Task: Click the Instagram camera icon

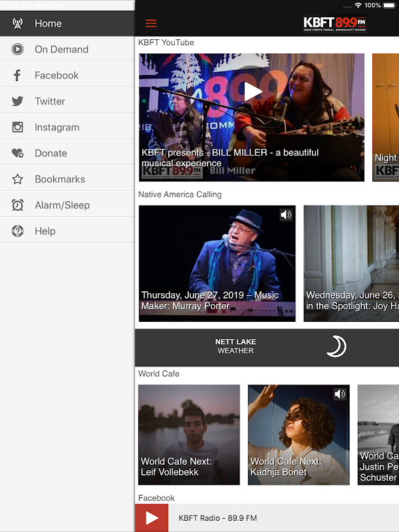Action: pos(18,127)
